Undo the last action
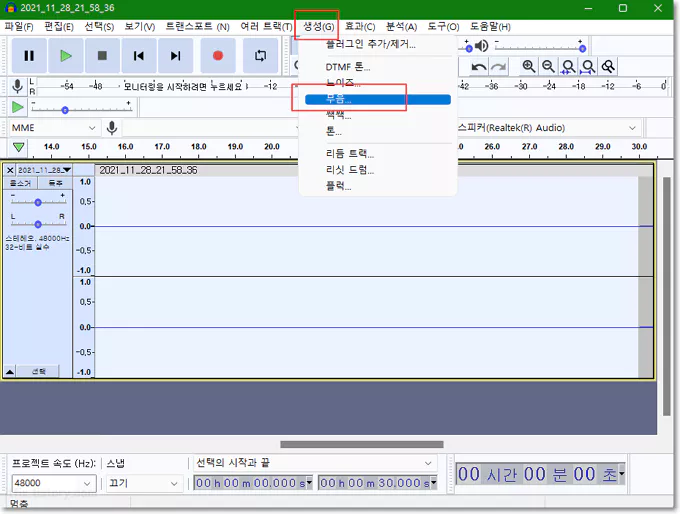 [x=479, y=67]
